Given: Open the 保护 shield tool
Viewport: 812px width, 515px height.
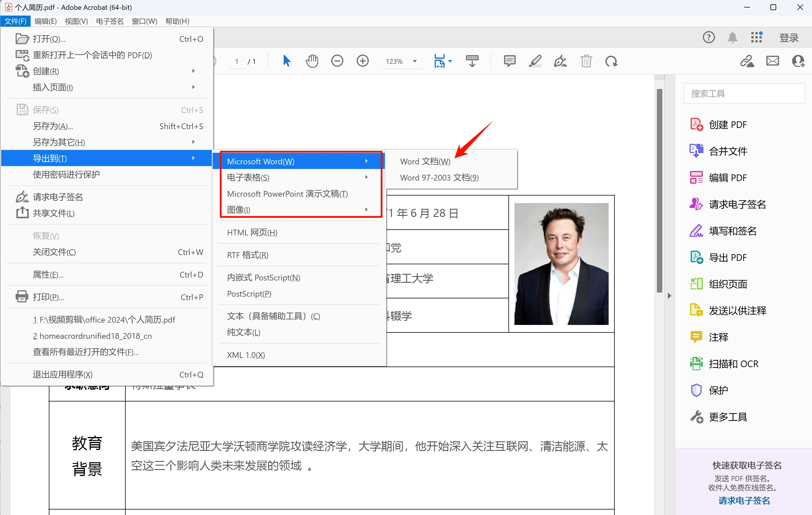Looking at the screenshot, I should pos(709,391).
